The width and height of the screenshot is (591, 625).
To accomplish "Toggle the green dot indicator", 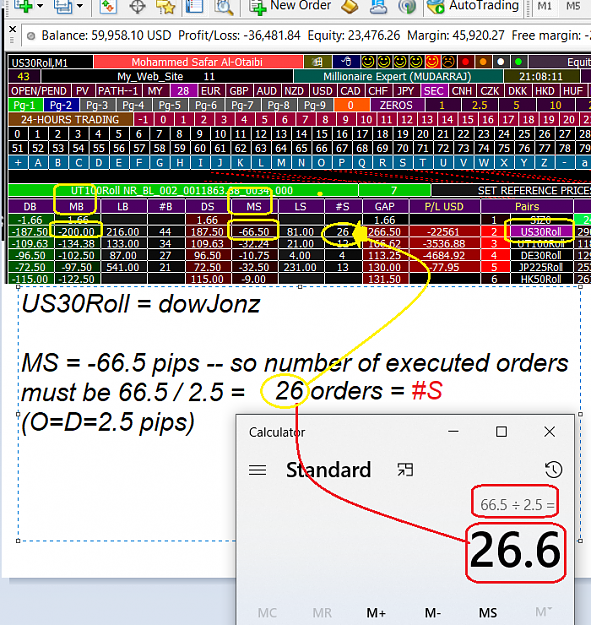I will [518, 62].
